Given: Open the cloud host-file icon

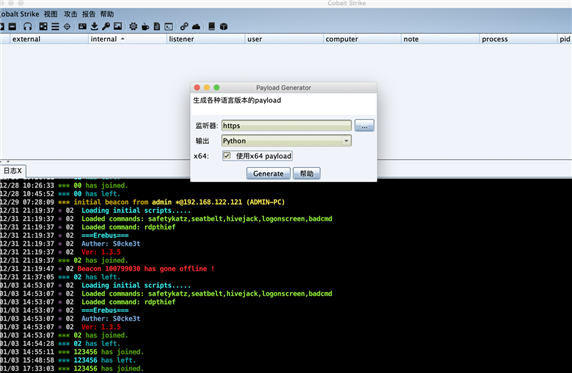Looking at the screenshot, I should (196, 26).
